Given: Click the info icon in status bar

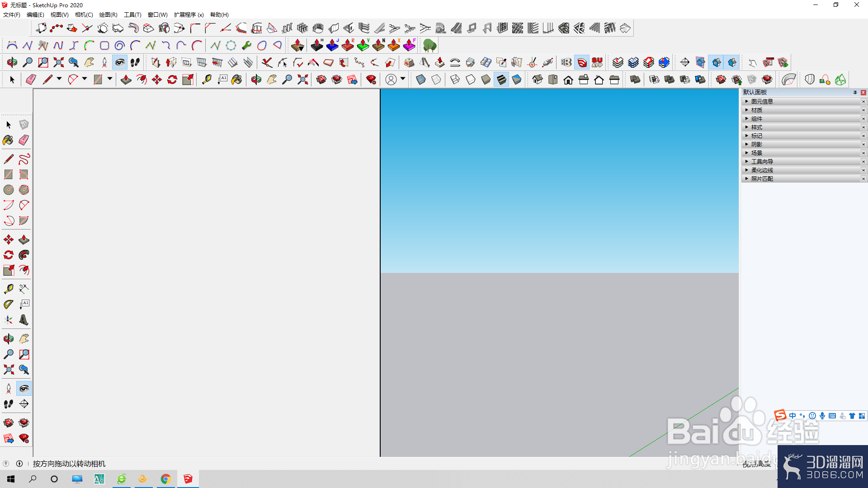Looking at the screenshot, I should pyautogui.click(x=19, y=464).
